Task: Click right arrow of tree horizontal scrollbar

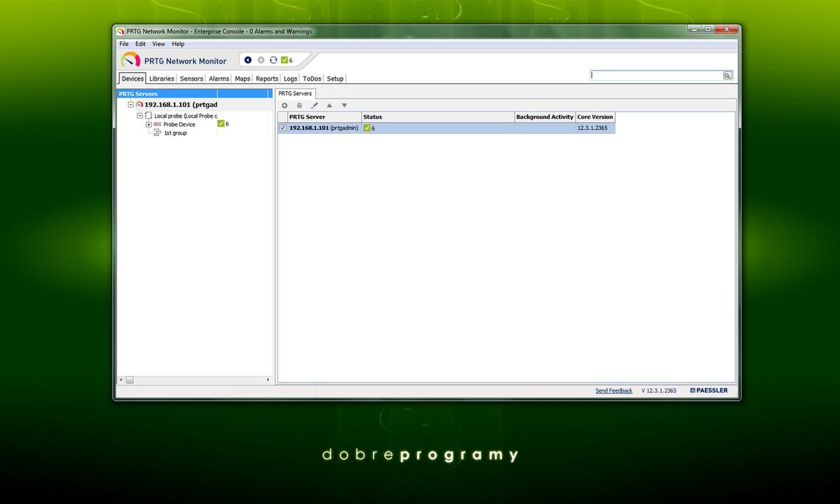Action: pos(268,380)
